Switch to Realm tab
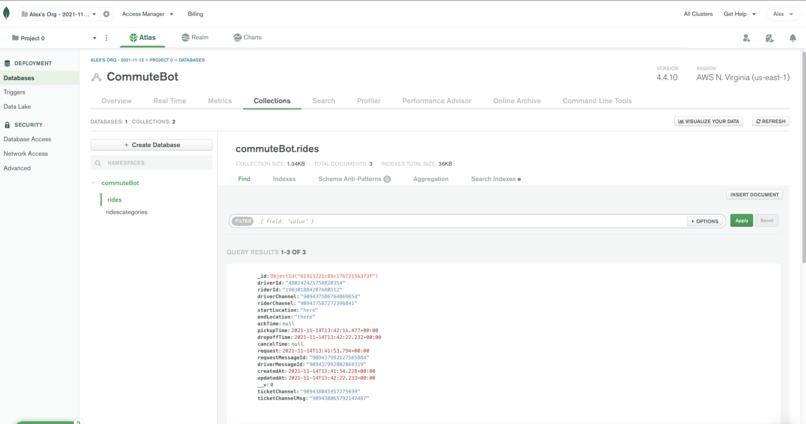 click(195, 38)
